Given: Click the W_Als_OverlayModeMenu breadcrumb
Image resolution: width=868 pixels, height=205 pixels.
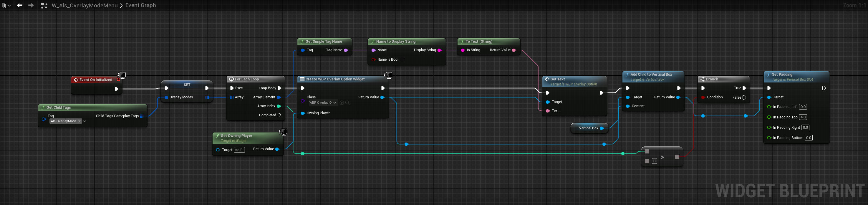Looking at the screenshot, I should (85, 5).
